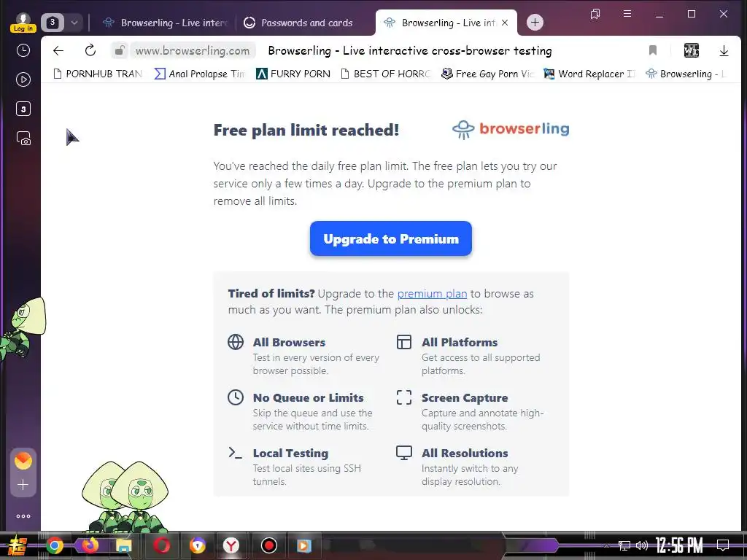Switch to Passwords and cards tab
The width and height of the screenshot is (747, 560).
pyautogui.click(x=298, y=23)
